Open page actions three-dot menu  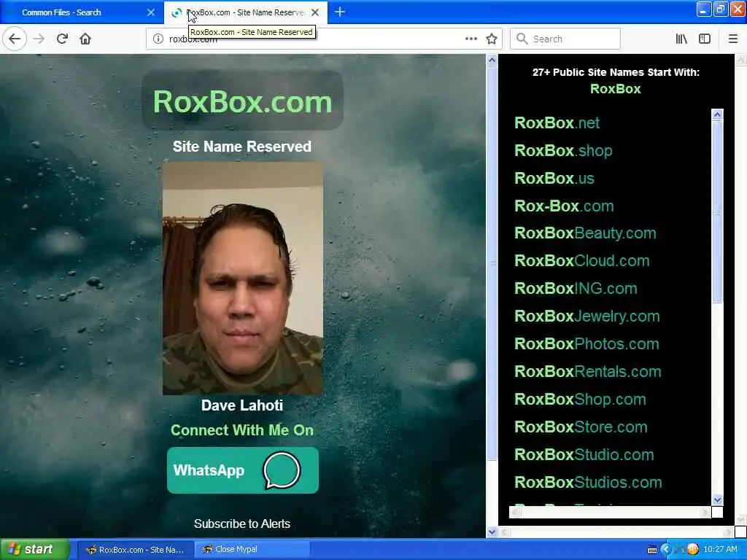tap(471, 39)
